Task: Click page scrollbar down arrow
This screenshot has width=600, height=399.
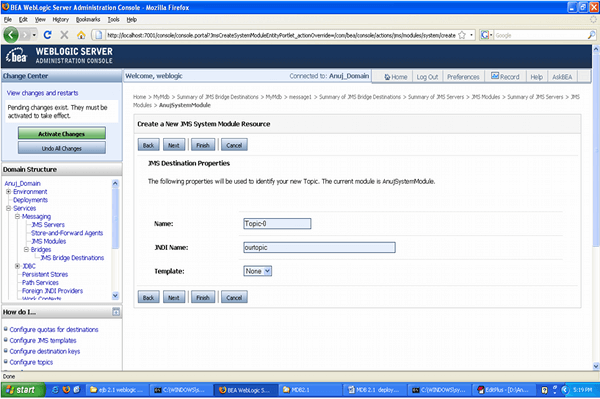Action: 596,366
